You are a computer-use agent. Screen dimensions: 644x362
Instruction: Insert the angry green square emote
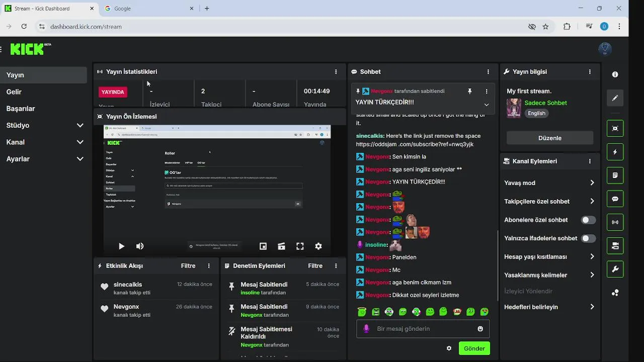tap(375, 312)
